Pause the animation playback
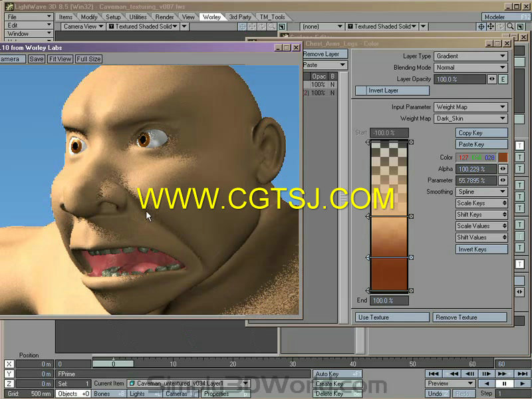This screenshot has width=532, height=399. [x=505, y=384]
